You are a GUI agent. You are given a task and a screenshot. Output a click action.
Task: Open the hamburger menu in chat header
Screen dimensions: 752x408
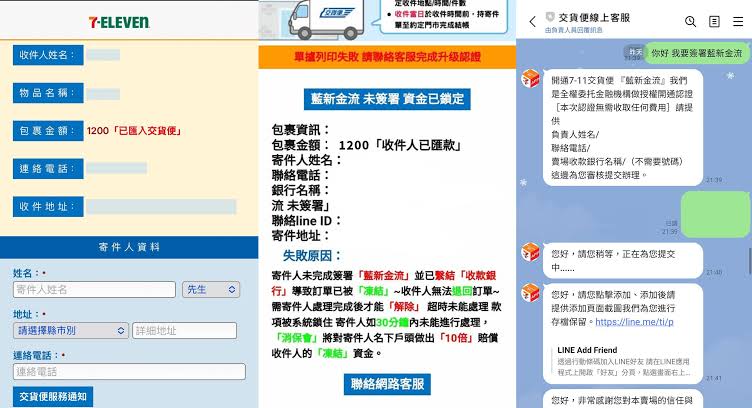(738, 21)
